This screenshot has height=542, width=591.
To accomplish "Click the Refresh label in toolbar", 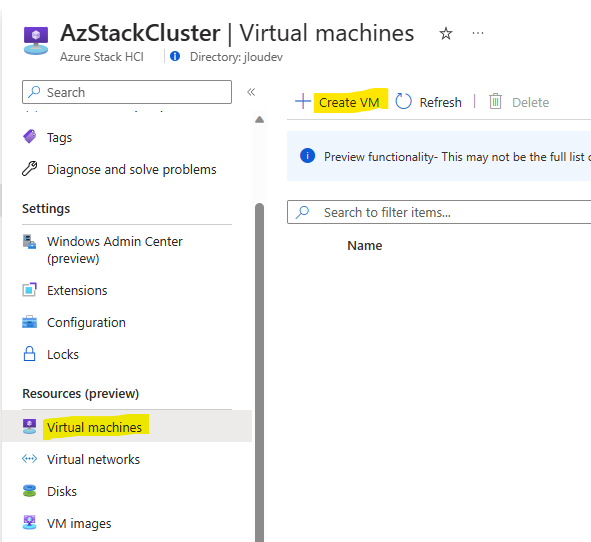I will coord(441,102).
